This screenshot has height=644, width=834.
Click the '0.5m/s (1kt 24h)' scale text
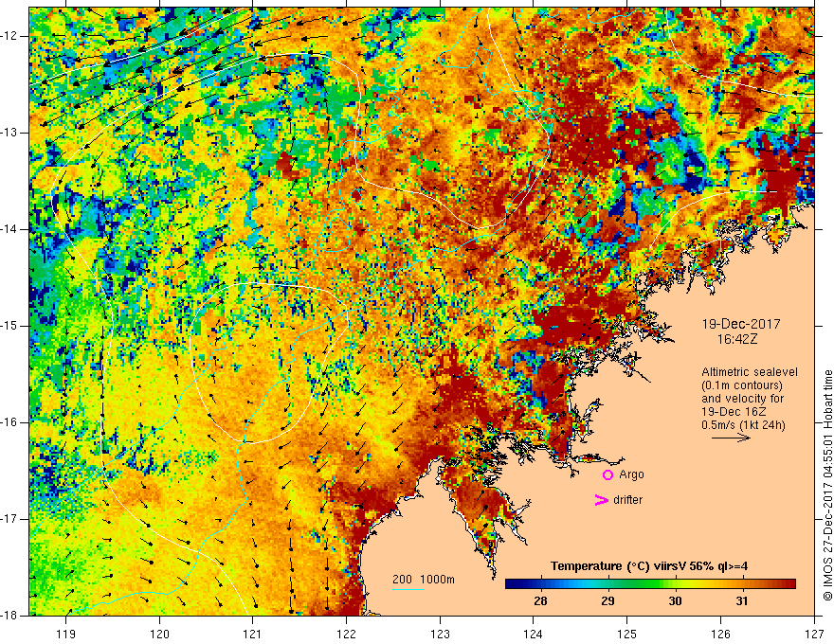[x=744, y=425]
